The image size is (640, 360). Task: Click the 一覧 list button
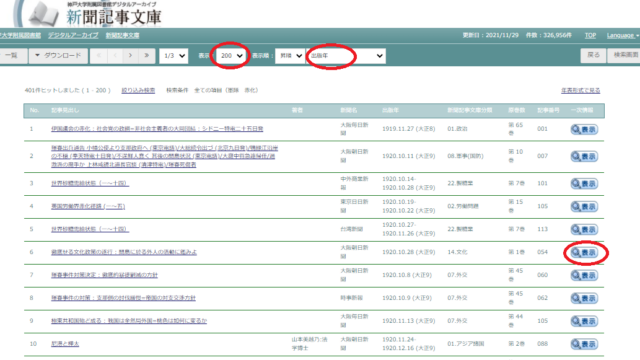coord(12,56)
